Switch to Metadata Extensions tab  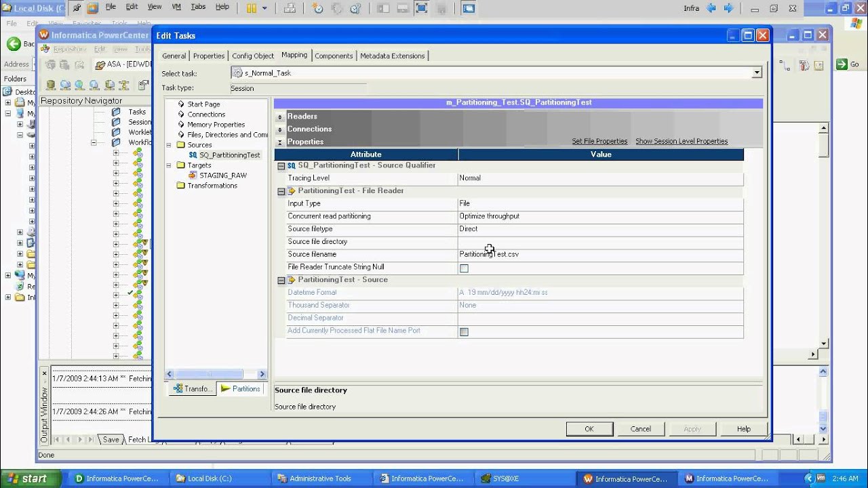pyautogui.click(x=393, y=56)
